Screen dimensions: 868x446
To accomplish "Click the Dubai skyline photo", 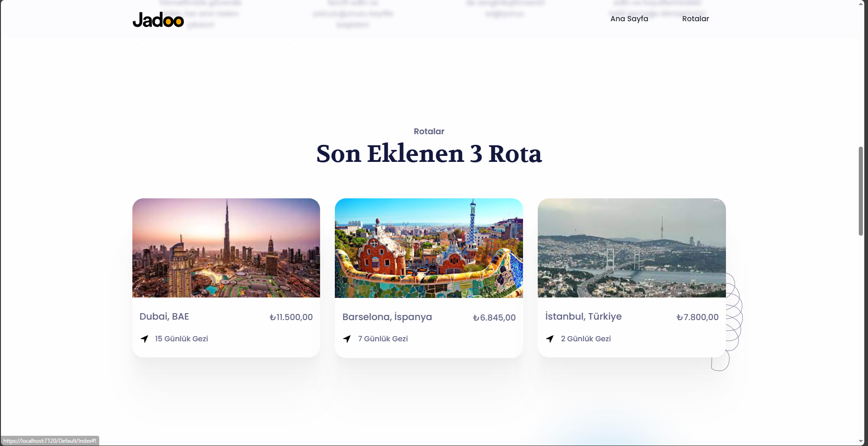I will pyautogui.click(x=226, y=248).
